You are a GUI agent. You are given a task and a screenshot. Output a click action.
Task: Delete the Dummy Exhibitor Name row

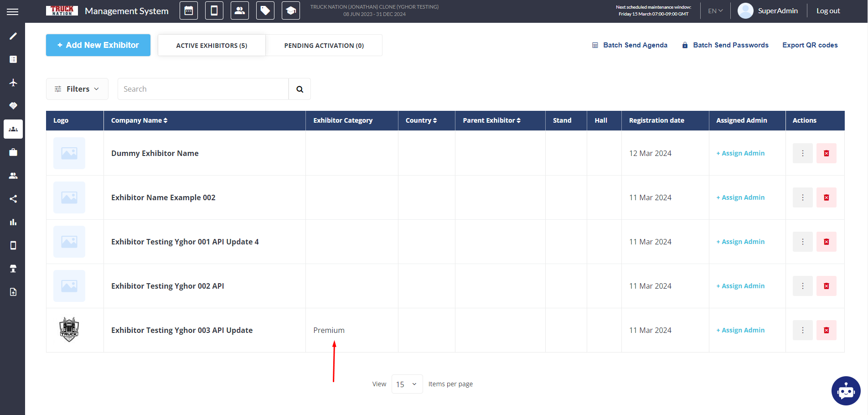[826, 153]
